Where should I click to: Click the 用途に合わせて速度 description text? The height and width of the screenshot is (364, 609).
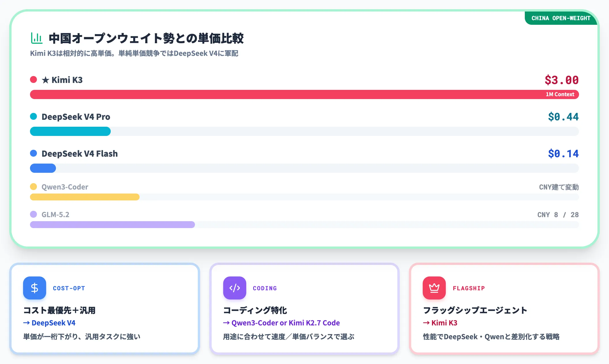(x=289, y=337)
